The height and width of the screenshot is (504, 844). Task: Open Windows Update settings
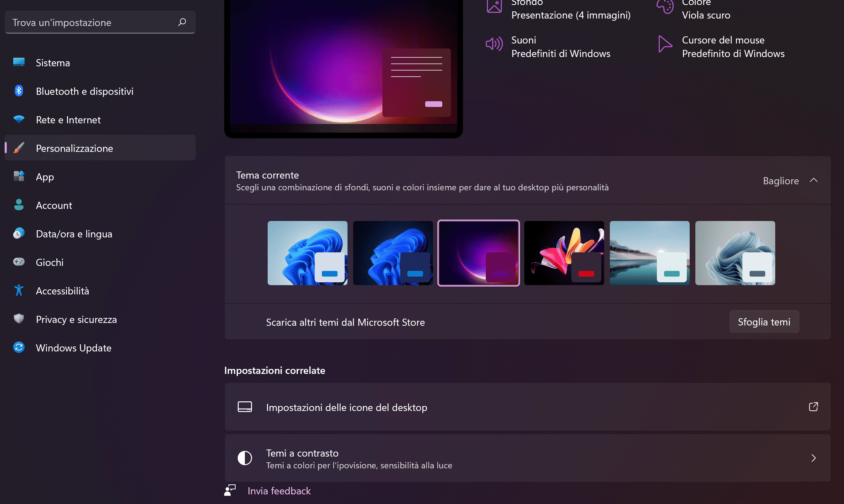[100, 348]
